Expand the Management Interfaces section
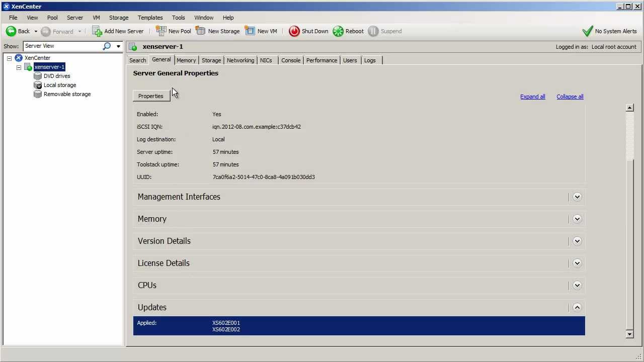This screenshot has width=644, height=362. click(x=577, y=197)
